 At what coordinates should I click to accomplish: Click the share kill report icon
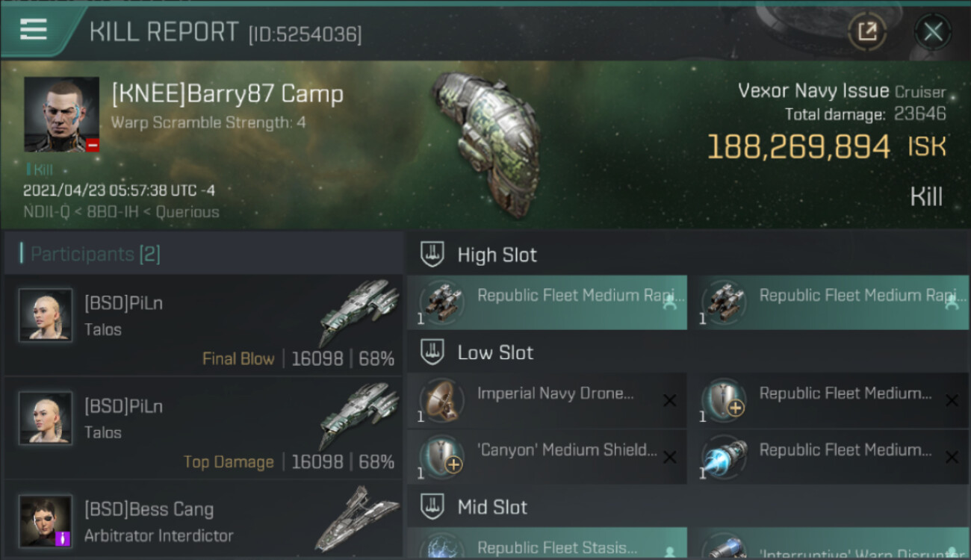867,31
